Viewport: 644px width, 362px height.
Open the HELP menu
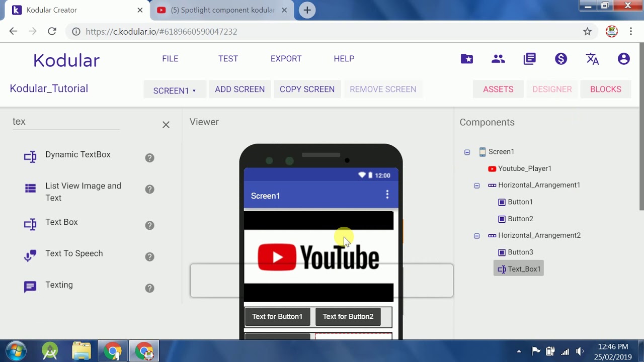(x=344, y=59)
